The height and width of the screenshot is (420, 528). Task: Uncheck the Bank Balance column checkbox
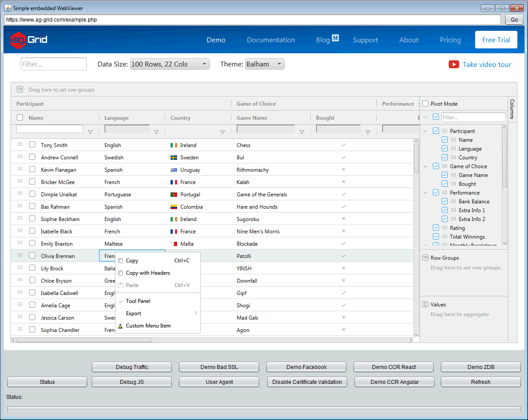point(445,201)
